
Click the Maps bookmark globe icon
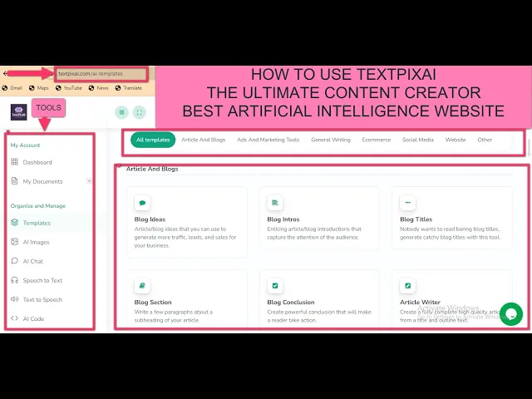[32, 88]
